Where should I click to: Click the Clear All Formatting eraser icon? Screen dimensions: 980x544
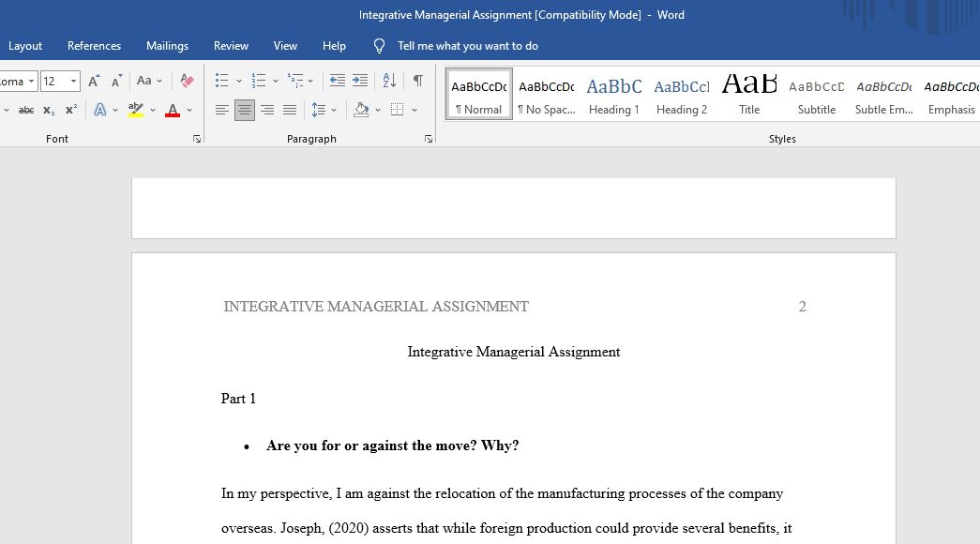click(187, 81)
